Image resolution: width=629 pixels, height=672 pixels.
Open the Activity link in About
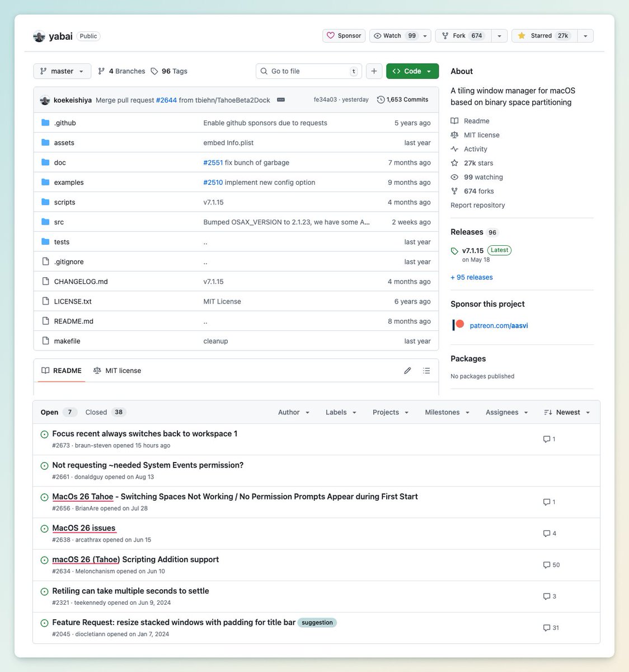(x=469, y=149)
